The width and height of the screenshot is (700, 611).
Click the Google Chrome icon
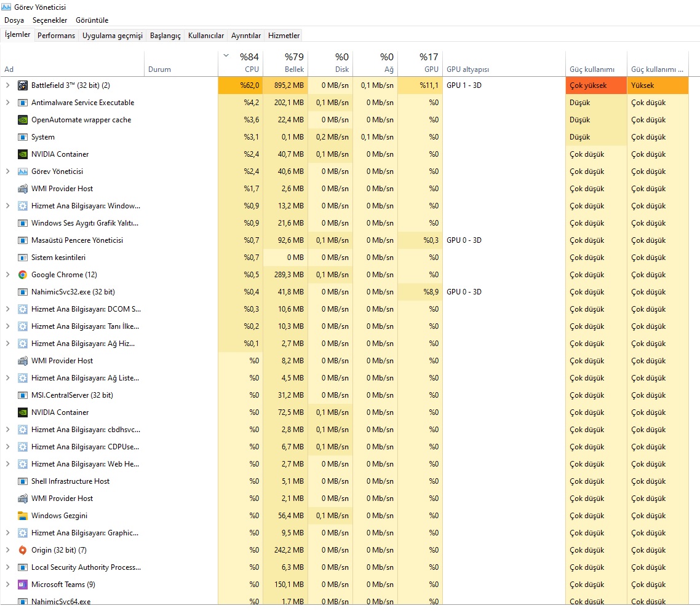pos(22,275)
